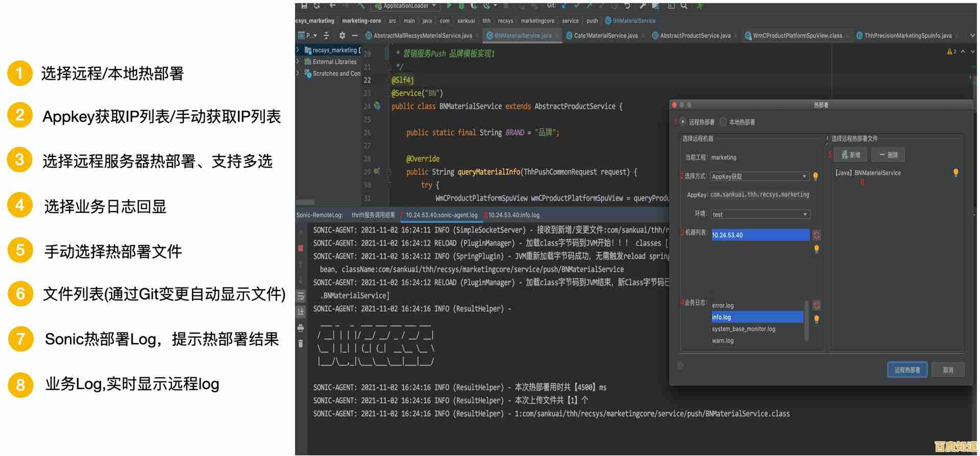Click the yellow warnings indicator in editor
Image resolution: width=980 pixels, height=456 pixels.
click(x=951, y=52)
